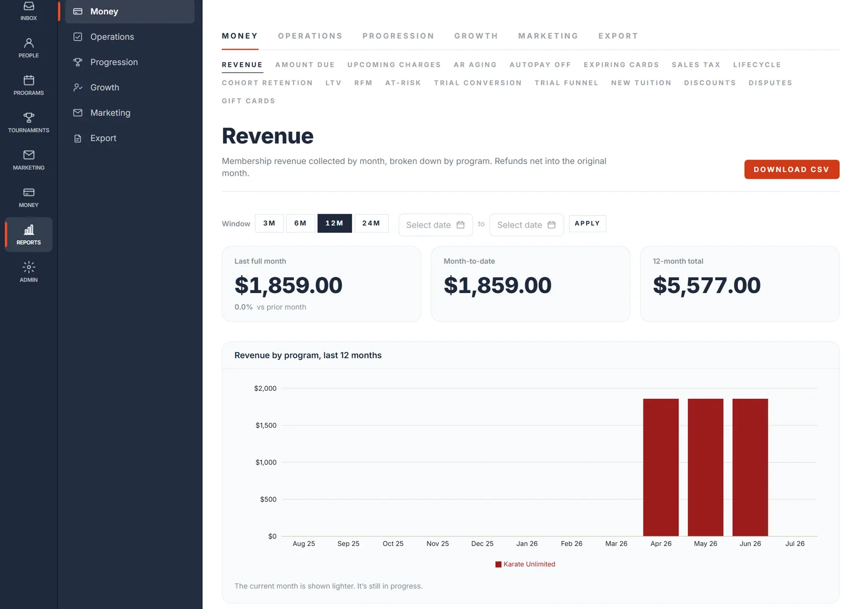
Task: Open Programs calendar icon
Action: (29, 80)
